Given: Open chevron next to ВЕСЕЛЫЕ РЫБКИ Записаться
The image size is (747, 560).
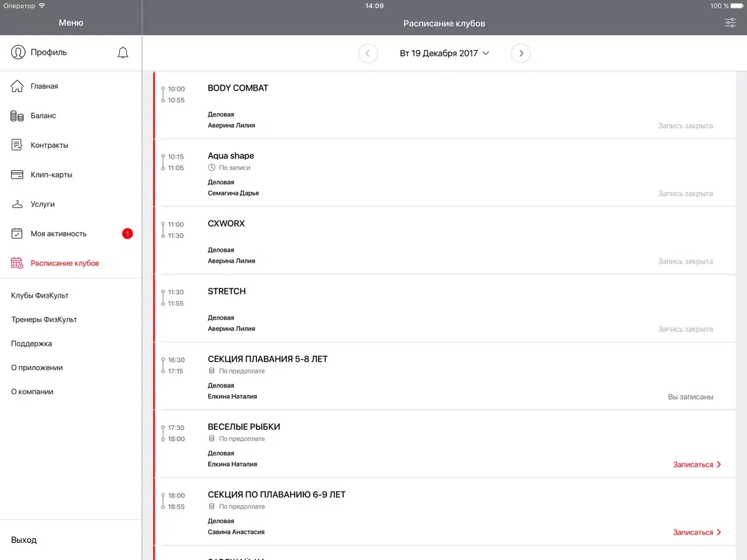Looking at the screenshot, I should click(x=719, y=465).
